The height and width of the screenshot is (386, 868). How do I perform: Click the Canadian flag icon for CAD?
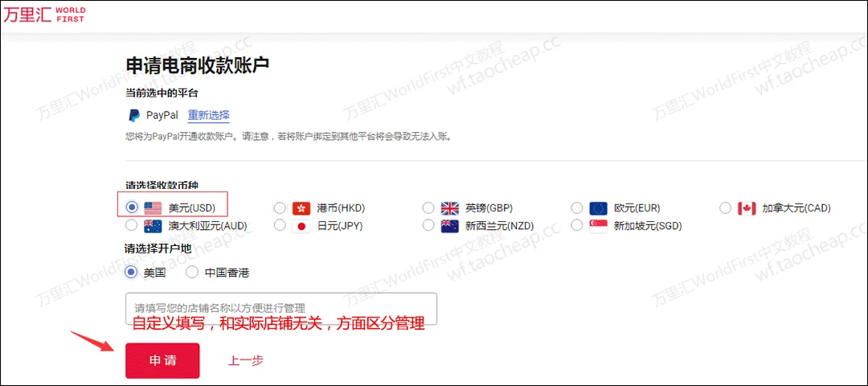pos(747,208)
